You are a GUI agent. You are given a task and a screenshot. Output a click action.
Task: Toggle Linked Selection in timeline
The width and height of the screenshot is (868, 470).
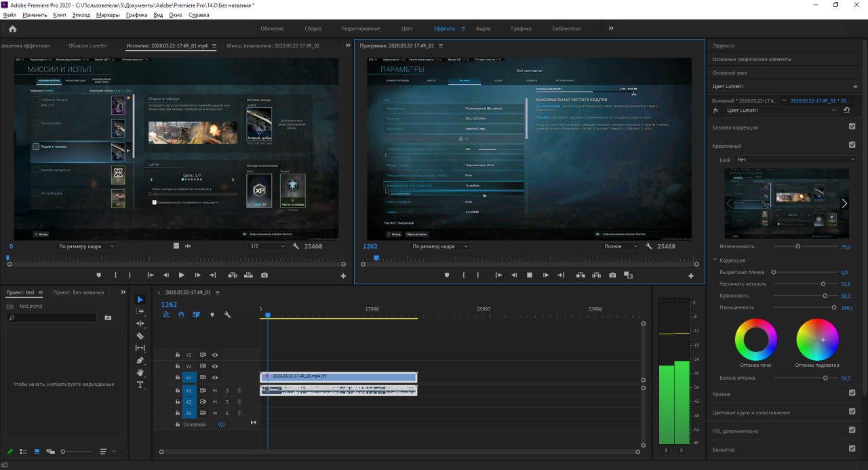[196, 315]
